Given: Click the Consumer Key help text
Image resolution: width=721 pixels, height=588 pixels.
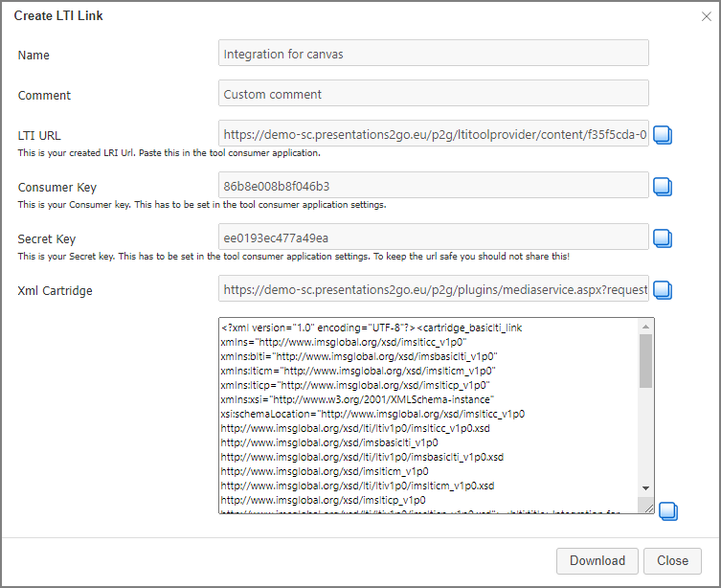Looking at the screenshot, I should pyautogui.click(x=202, y=205).
